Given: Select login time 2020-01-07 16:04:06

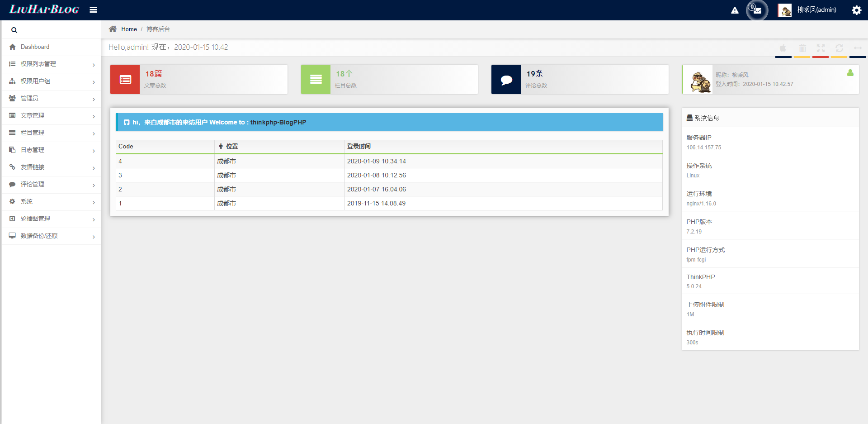Looking at the screenshot, I should 377,190.
